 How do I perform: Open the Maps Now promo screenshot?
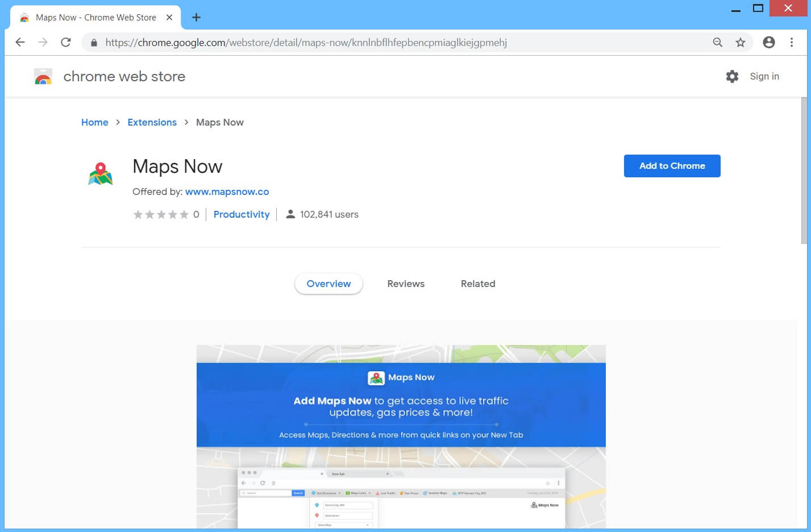[x=401, y=437]
